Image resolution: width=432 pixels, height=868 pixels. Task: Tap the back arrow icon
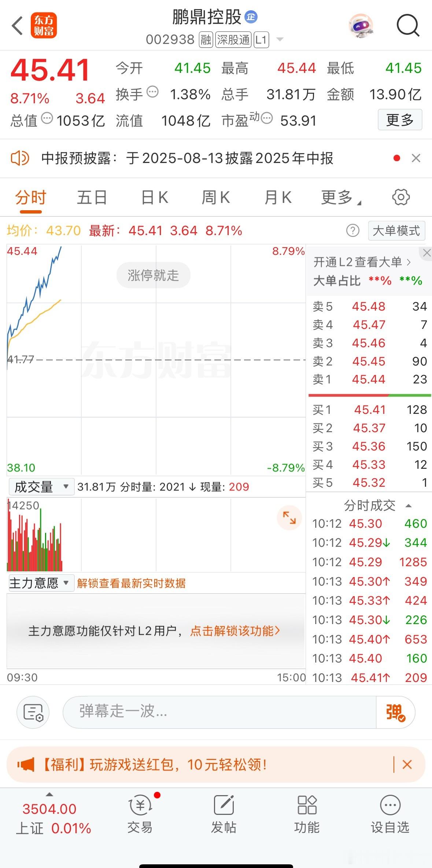click(x=17, y=26)
